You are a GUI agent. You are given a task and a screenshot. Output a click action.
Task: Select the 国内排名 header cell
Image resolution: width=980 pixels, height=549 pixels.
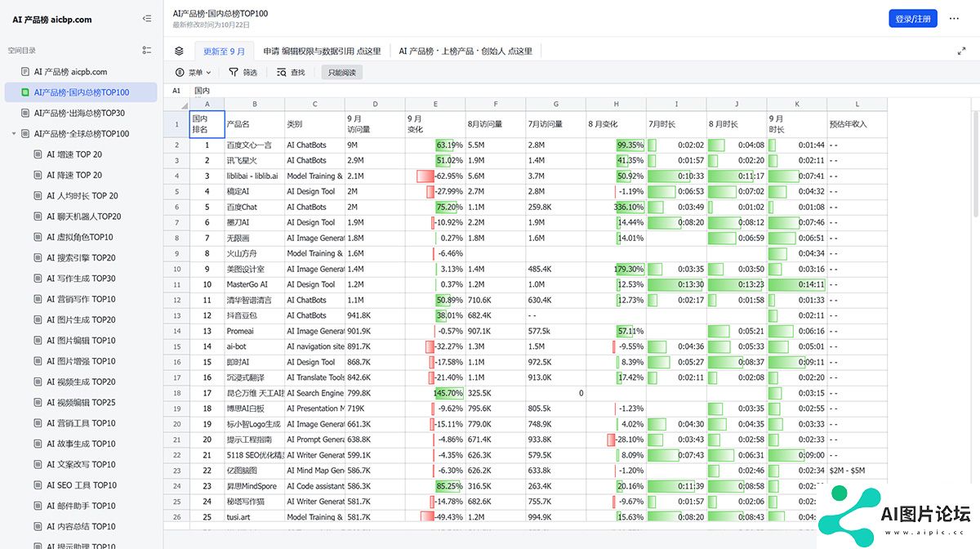(207, 124)
